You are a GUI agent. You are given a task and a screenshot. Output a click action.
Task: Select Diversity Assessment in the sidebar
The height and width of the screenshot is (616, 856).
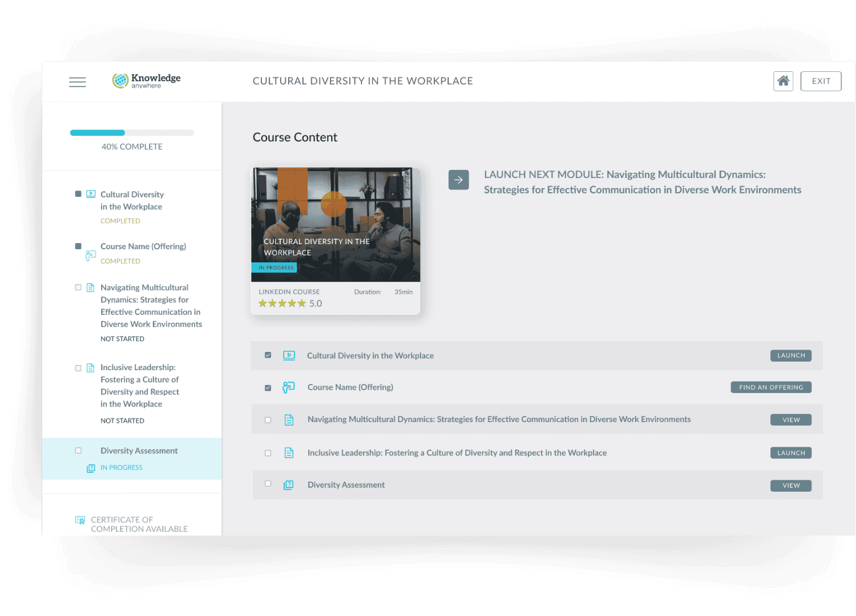click(x=139, y=451)
